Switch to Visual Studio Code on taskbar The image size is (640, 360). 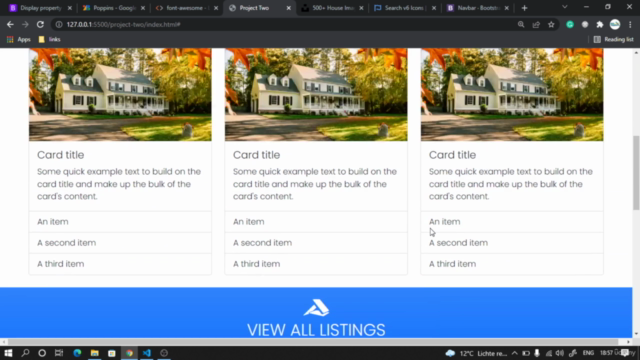coord(147,353)
